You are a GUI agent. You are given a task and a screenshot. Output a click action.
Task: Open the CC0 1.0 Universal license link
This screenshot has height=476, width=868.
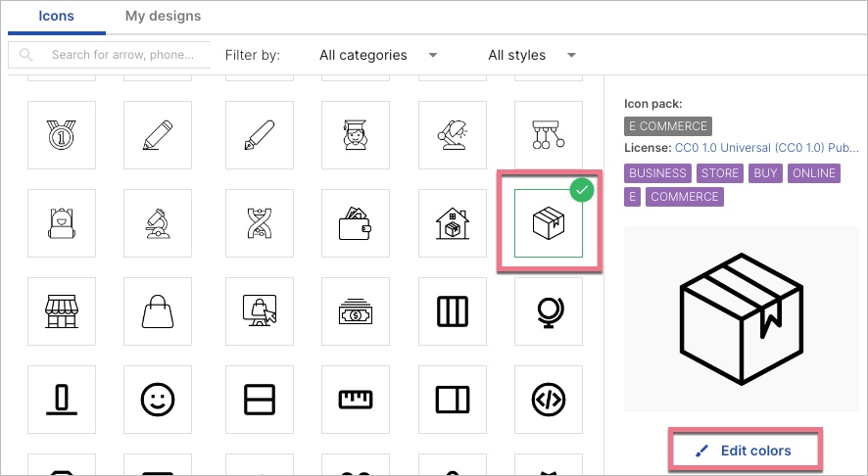[x=766, y=148]
